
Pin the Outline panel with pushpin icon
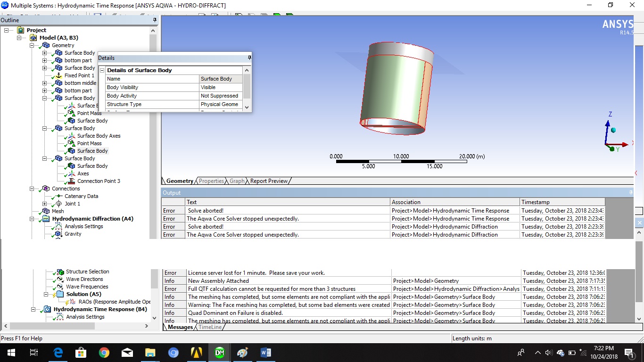pyautogui.click(x=155, y=20)
